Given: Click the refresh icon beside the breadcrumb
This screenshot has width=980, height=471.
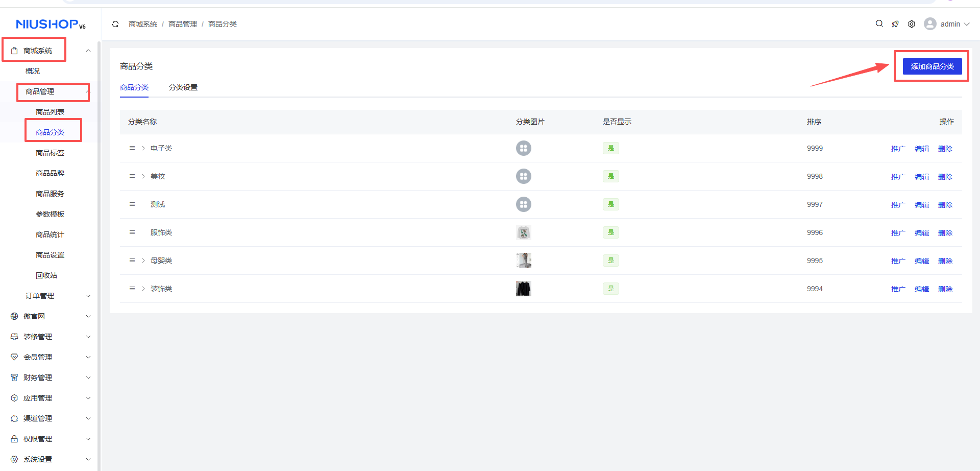Looking at the screenshot, I should coord(115,24).
